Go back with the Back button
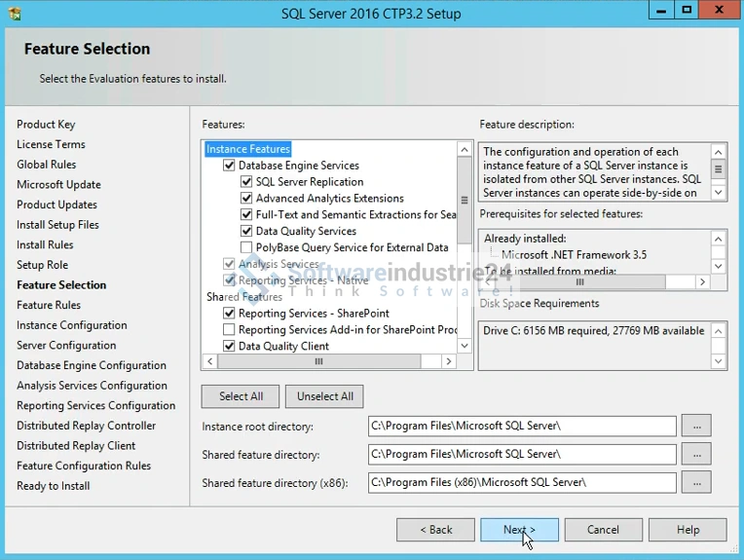This screenshot has height=560, width=744. pyautogui.click(x=435, y=530)
